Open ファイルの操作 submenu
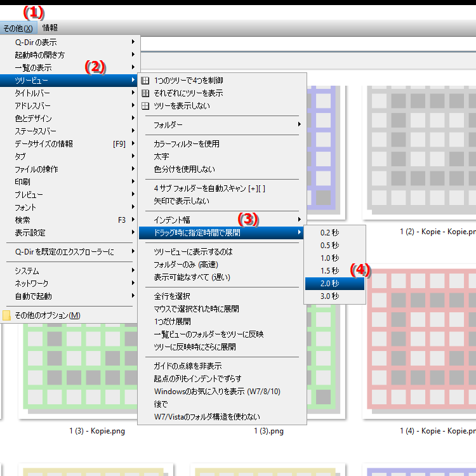This screenshot has width=476, height=476. pos(70,169)
